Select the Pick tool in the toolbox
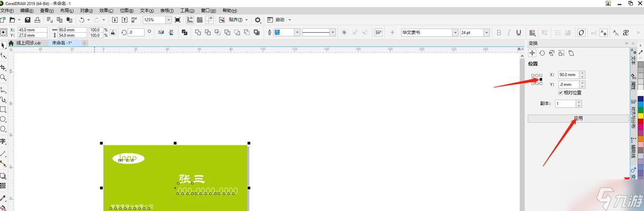The image size is (644, 211). pos(3,45)
